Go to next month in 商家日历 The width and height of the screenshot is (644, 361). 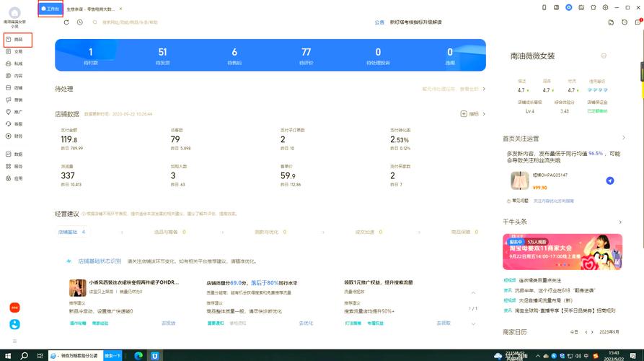pyautogui.click(x=592, y=332)
